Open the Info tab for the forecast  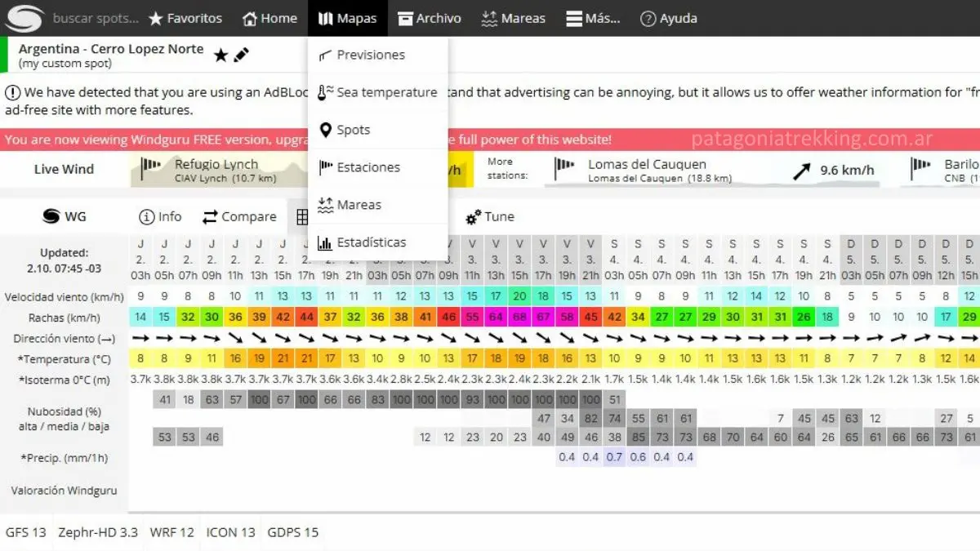[x=161, y=217]
